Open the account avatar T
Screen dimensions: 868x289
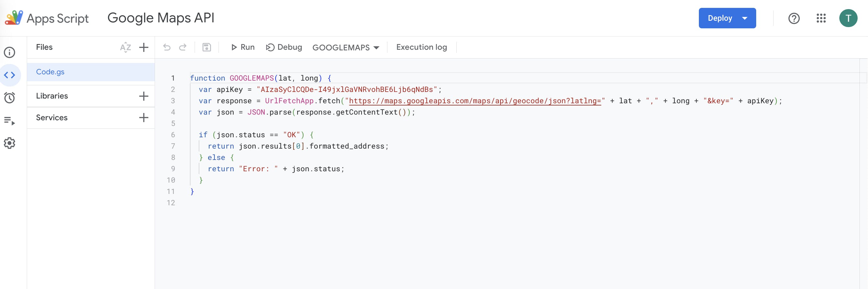tap(848, 18)
